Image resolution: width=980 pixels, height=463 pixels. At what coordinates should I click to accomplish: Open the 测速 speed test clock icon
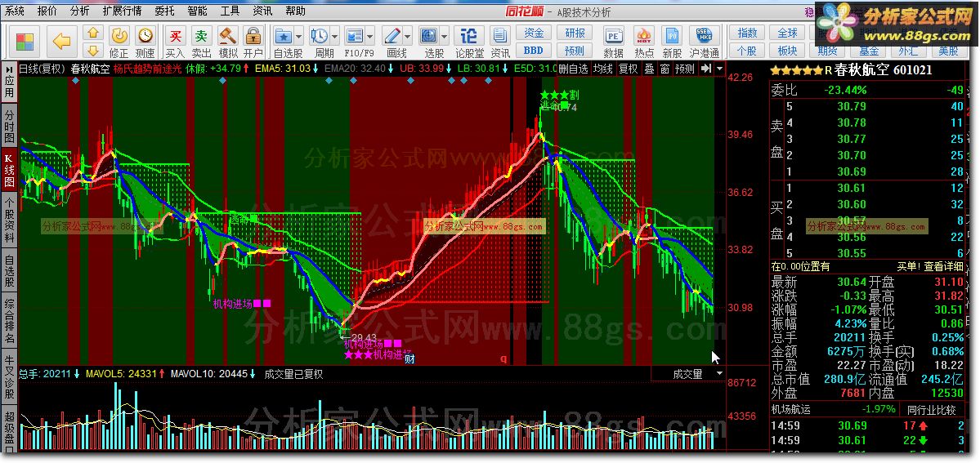(145, 42)
